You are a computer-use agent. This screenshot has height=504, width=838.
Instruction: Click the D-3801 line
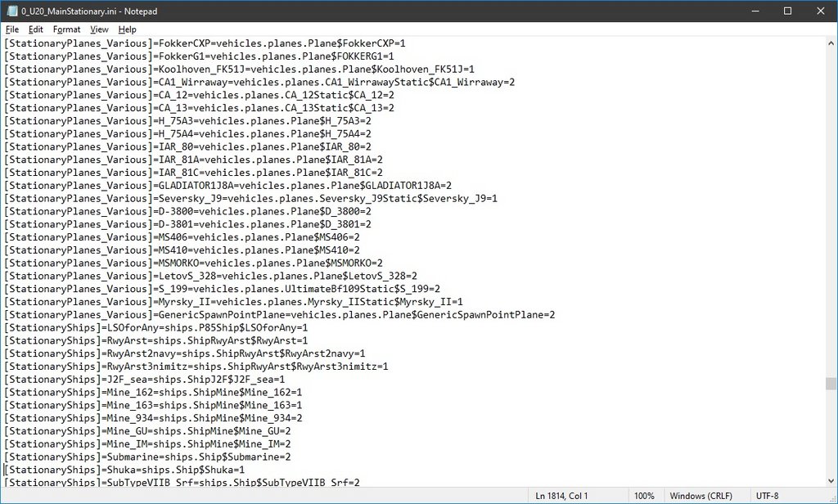tap(188, 224)
